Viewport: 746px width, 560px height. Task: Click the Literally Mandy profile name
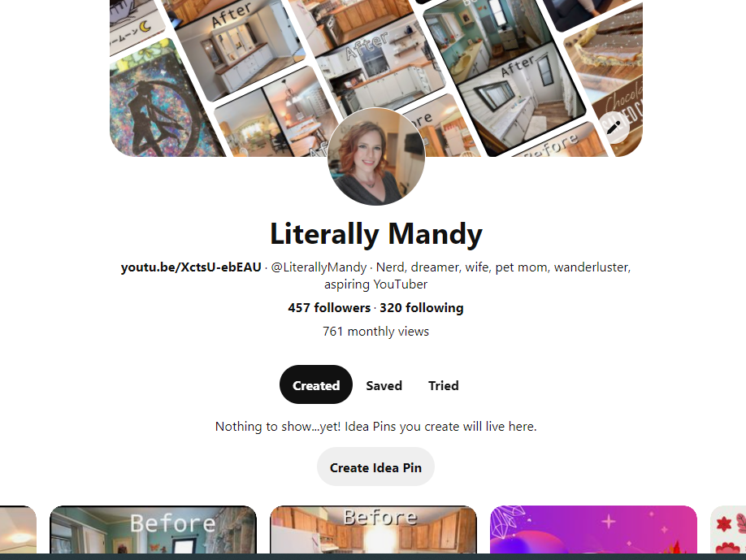376,234
